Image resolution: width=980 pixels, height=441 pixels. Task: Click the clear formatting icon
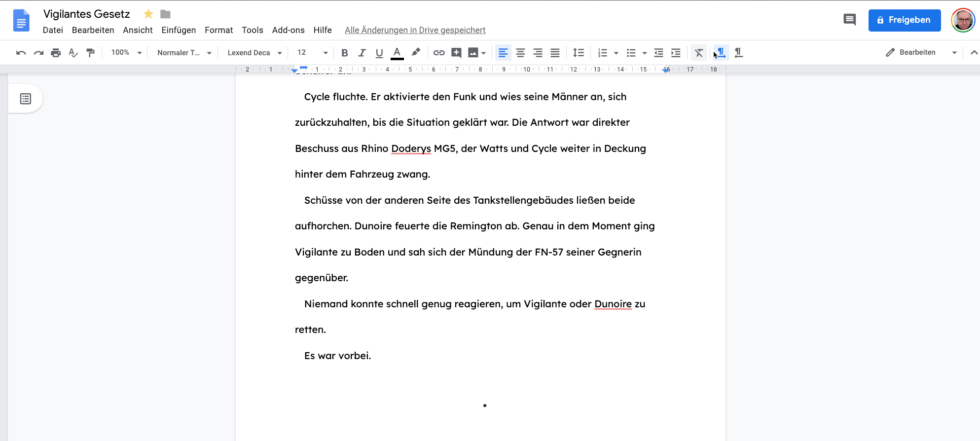point(698,53)
